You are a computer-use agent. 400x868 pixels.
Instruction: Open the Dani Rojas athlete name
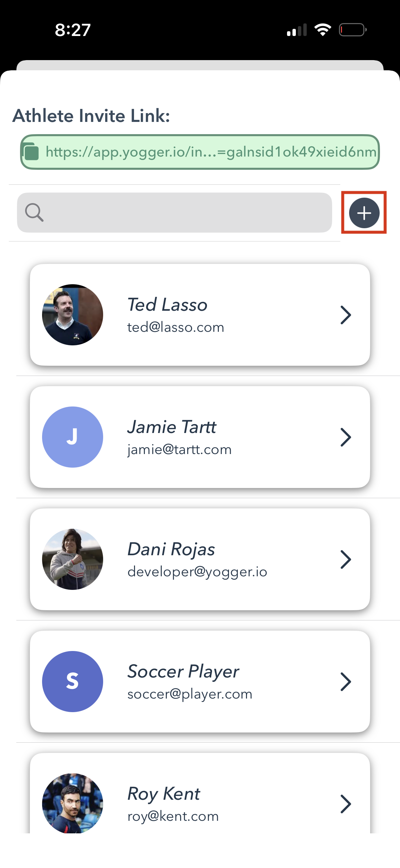171,549
